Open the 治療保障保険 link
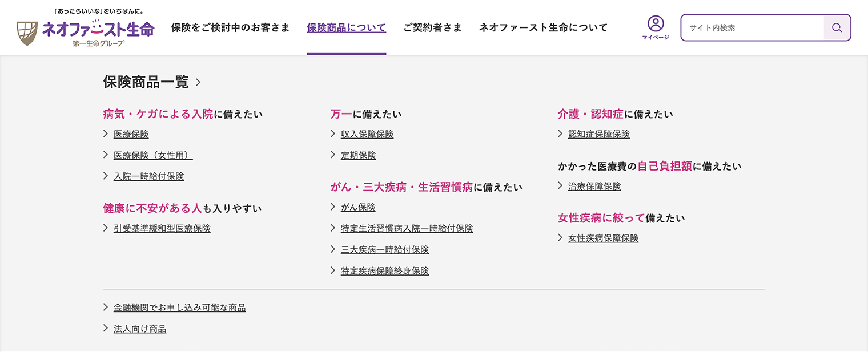868x352 pixels. 594,186
